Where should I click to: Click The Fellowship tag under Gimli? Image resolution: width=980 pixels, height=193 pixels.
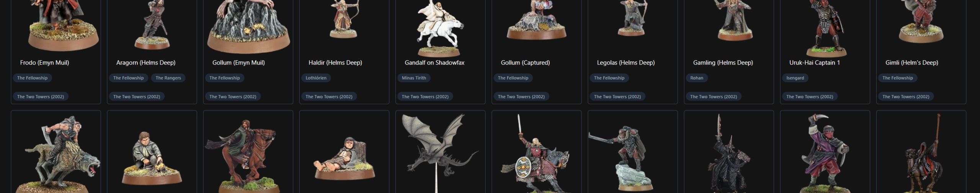click(897, 78)
